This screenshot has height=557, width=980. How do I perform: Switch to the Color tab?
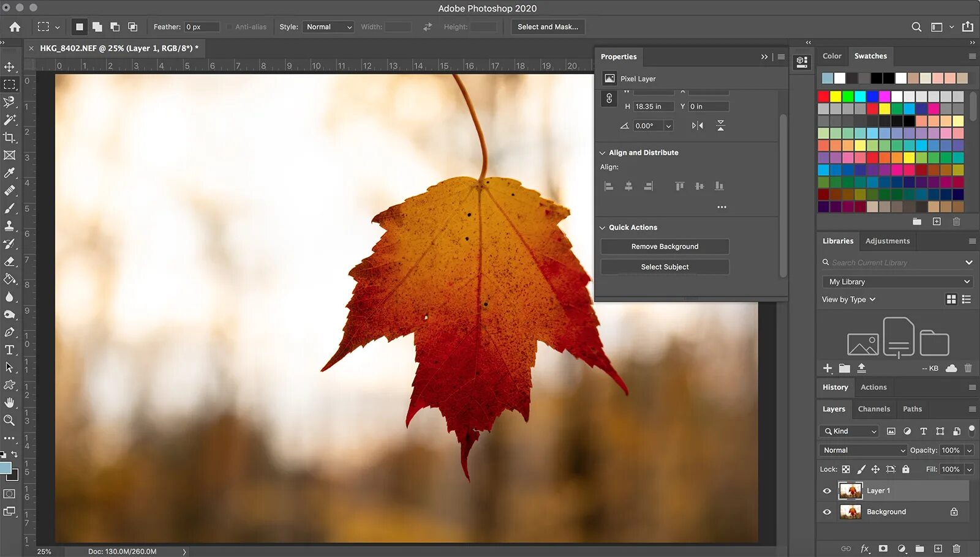pos(832,56)
